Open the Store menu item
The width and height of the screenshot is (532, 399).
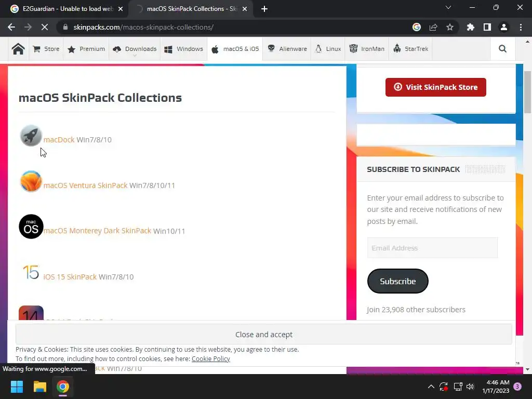pos(46,49)
